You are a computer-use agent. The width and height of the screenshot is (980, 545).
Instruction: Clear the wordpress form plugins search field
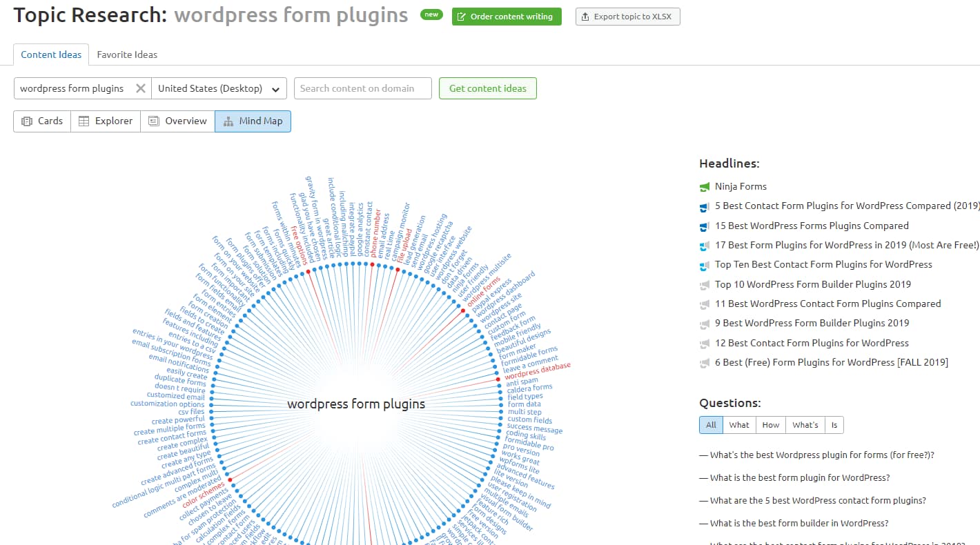[x=140, y=88]
